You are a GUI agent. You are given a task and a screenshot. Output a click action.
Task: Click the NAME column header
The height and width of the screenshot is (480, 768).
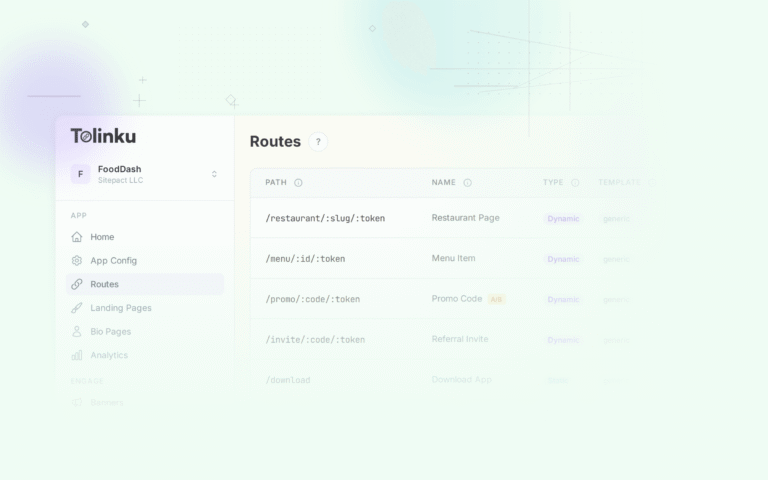[444, 182]
